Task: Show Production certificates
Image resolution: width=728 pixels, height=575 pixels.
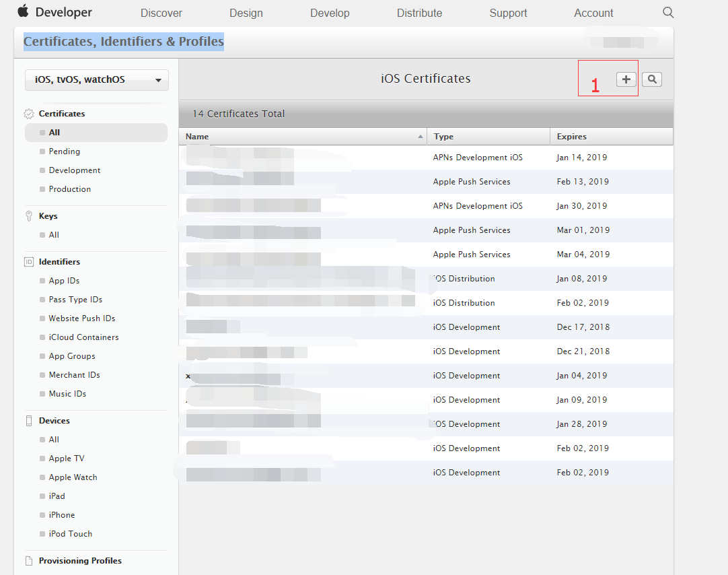Action: [x=70, y=189]
